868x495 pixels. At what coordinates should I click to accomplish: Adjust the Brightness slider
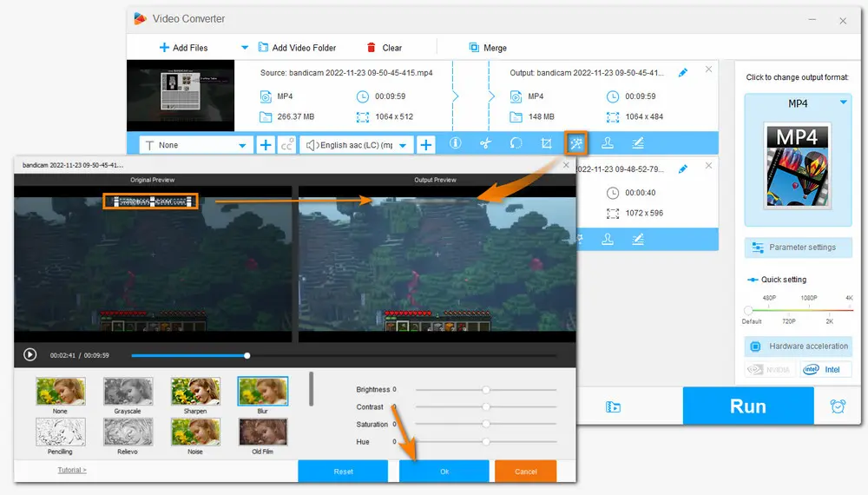point(485,390)
